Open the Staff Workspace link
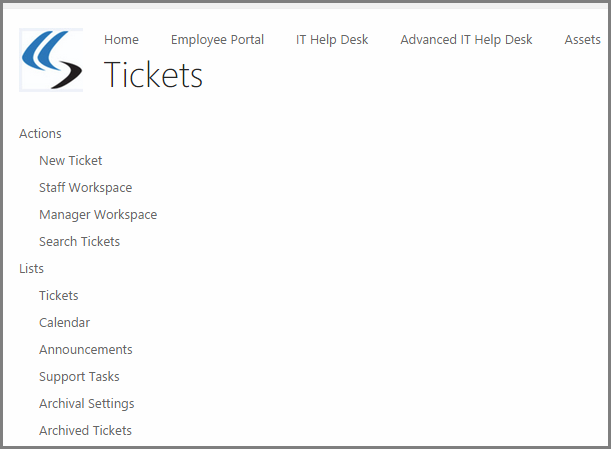The image size is (611, 449). point(85,188)
